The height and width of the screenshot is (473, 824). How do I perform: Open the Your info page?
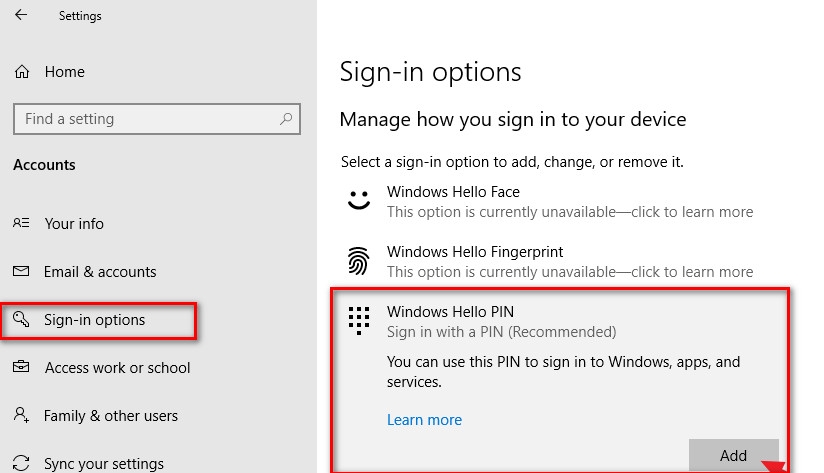click(74, 223)
